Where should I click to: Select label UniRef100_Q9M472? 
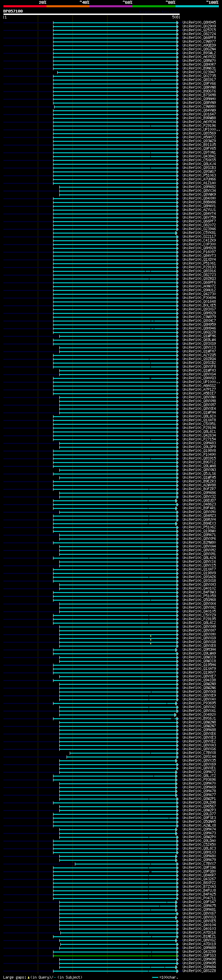pos(199,772)
